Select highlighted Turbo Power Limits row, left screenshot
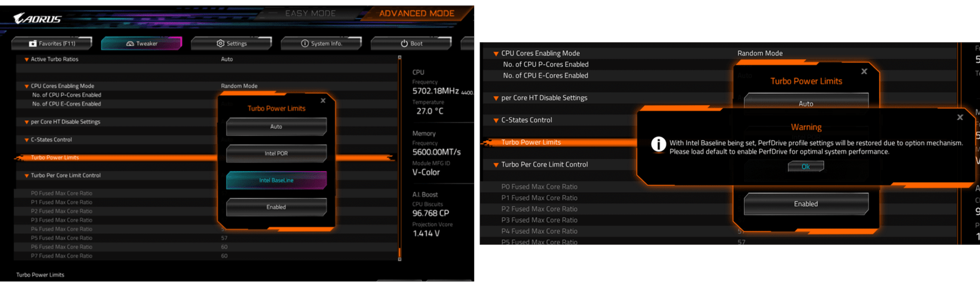980x287 pixels. pyautogui.click(x=206, y=158)
